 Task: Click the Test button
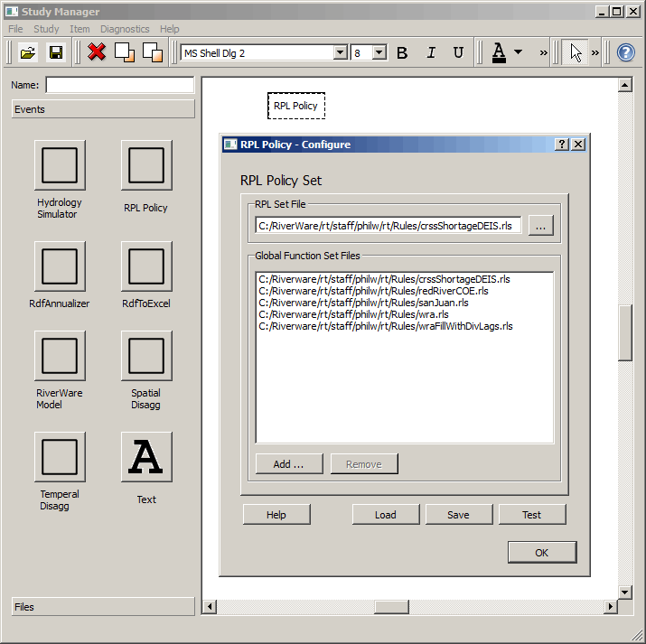coord(532,515)
